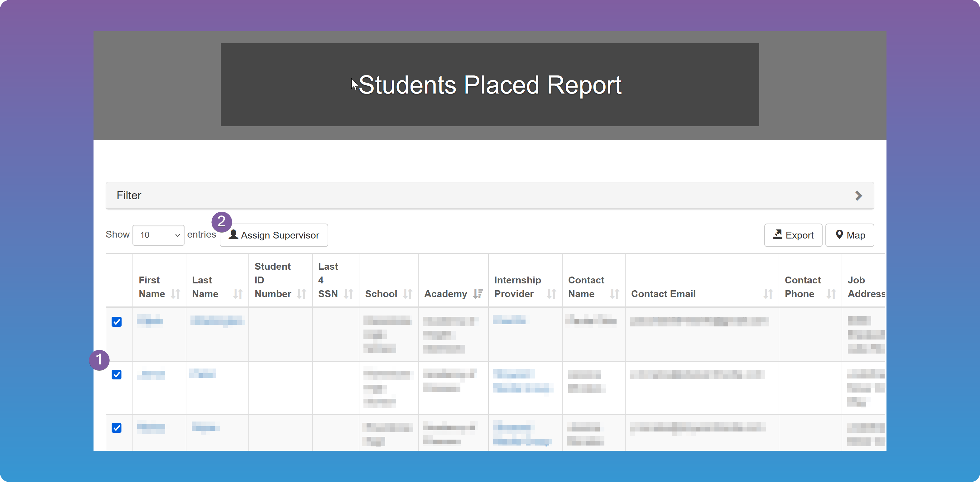Sort by Internship Provider icon
The image size is (980, 482).
click(x=552, y=294)
